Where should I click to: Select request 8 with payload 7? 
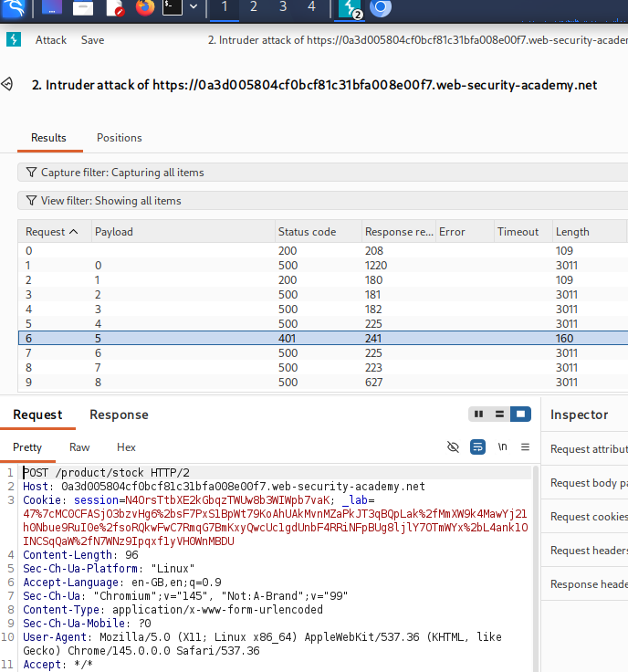click(x=322, y=367)
